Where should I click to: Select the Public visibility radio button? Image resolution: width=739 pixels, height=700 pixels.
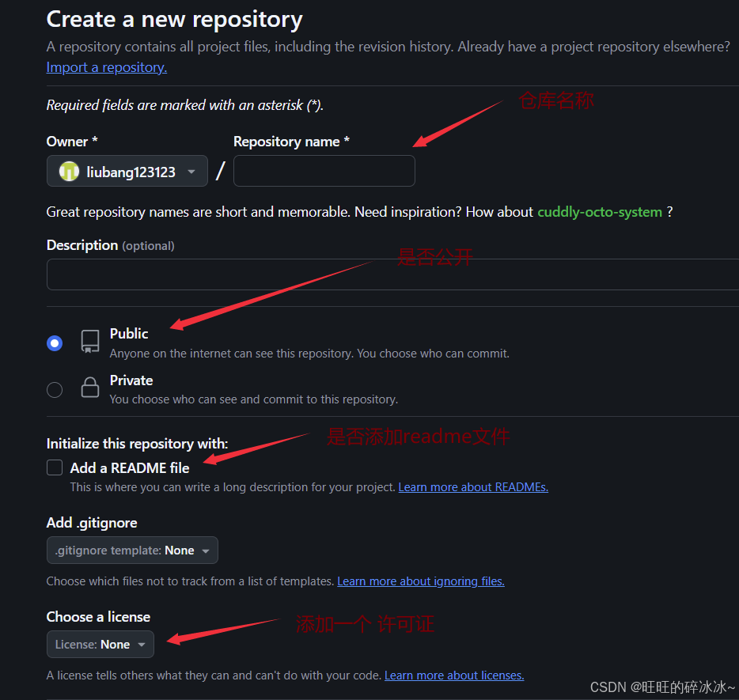pyautogui.click(x=55, y=343)
